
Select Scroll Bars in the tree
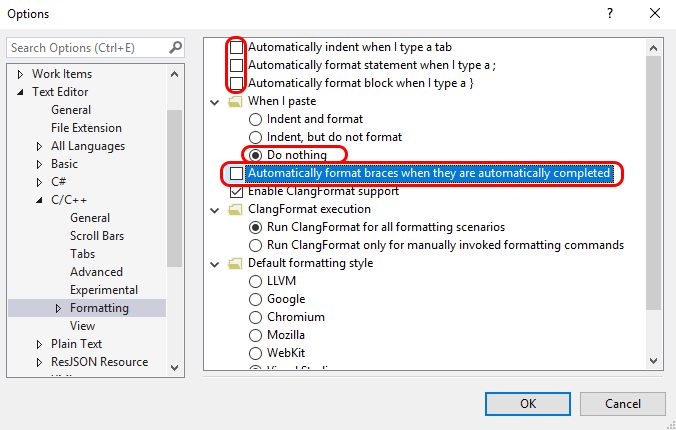point(97,236)
